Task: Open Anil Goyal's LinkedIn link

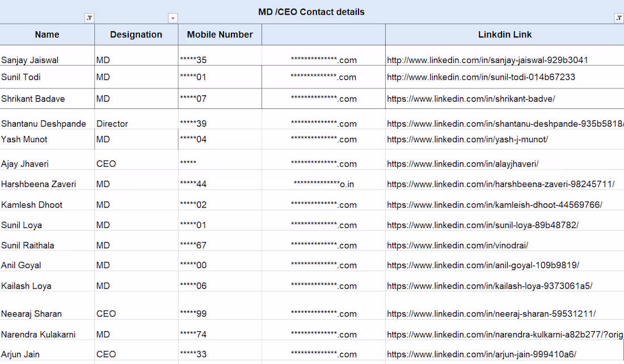Action: [483, 265]
